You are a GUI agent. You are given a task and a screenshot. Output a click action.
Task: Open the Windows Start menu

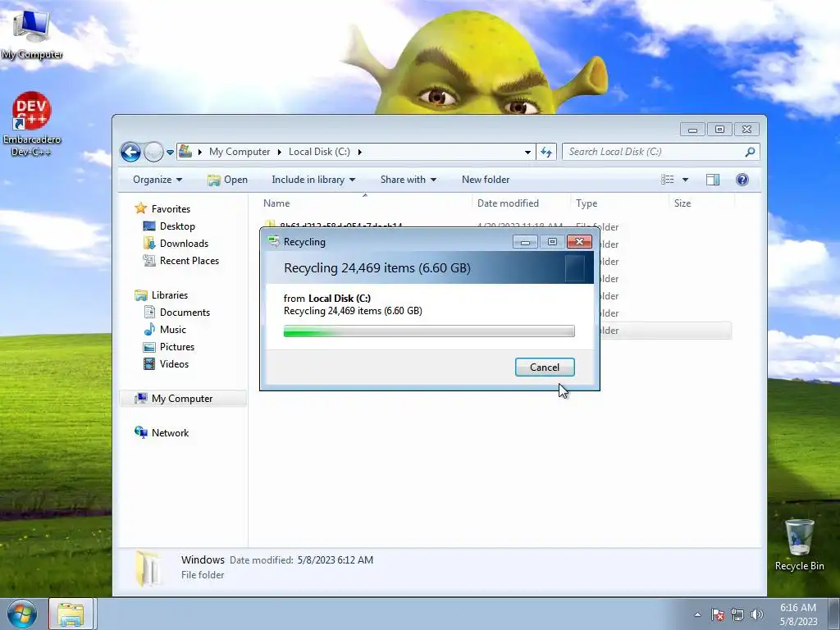click(x=22, y=614)
